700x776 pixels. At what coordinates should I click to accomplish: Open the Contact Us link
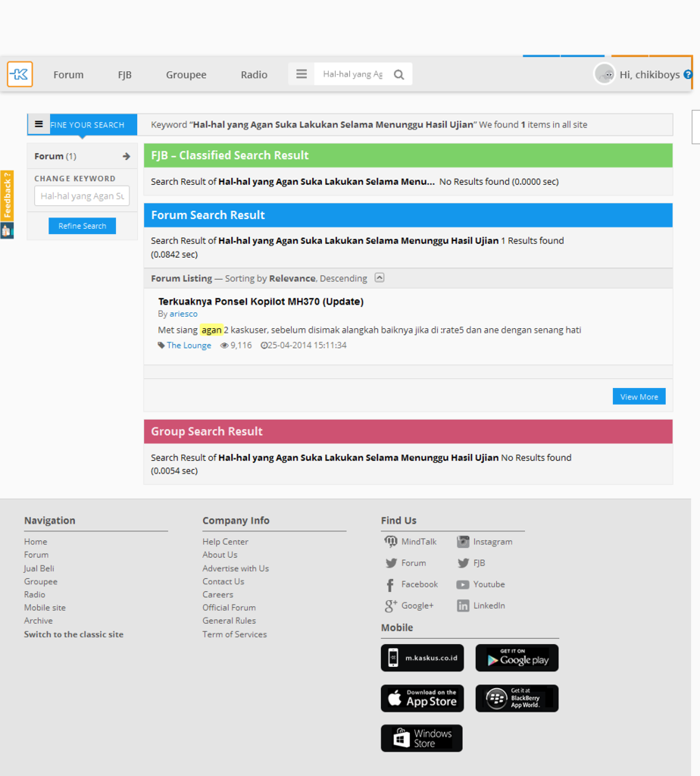[223, 581]
